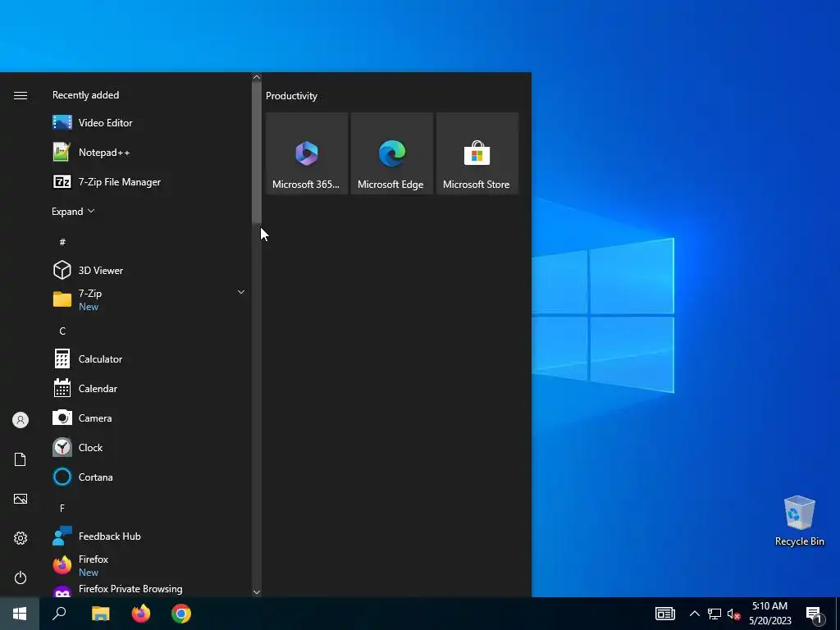
Task: Open 7-Zip File Manager
Action: pyautogui.click(x=150, y=181)
